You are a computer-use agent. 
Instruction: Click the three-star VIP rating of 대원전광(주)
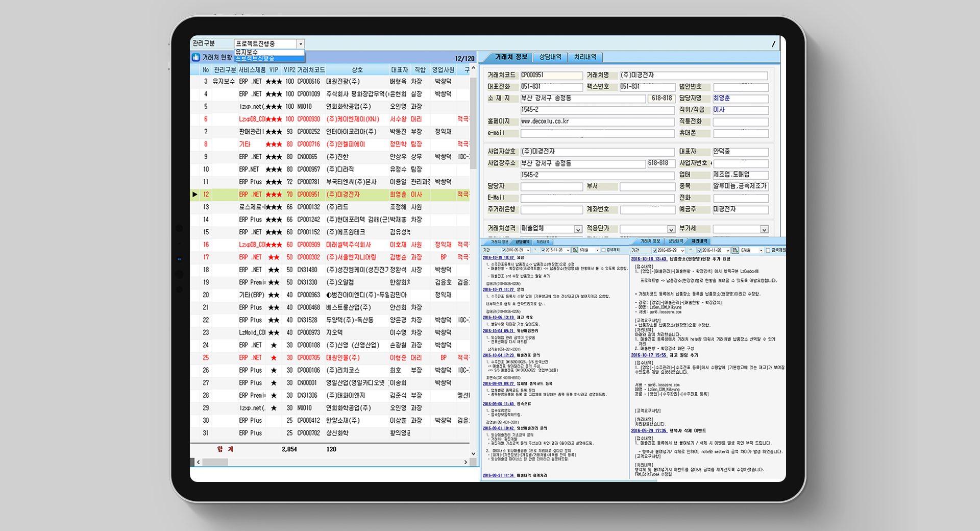[274, 82]
